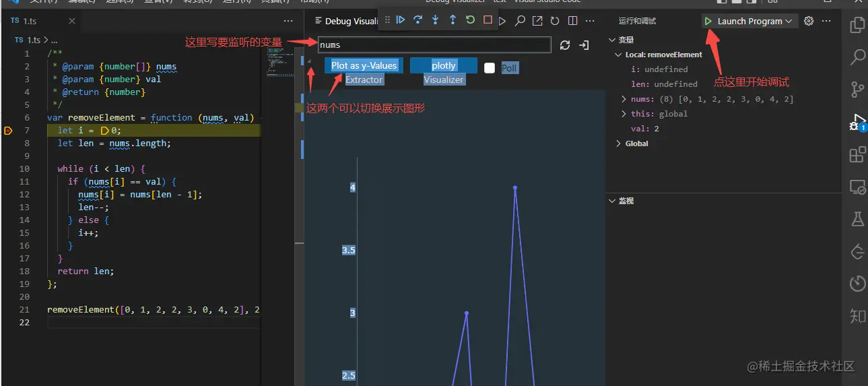Expand the Global scope
This screenshot has height=386, width=868.
619,144
